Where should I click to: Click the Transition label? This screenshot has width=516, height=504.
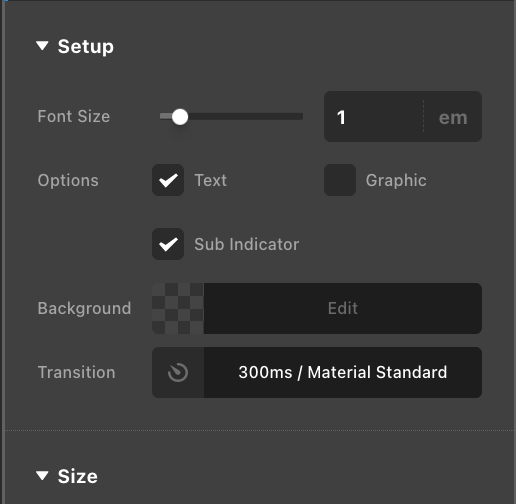(x=76, y=372)
